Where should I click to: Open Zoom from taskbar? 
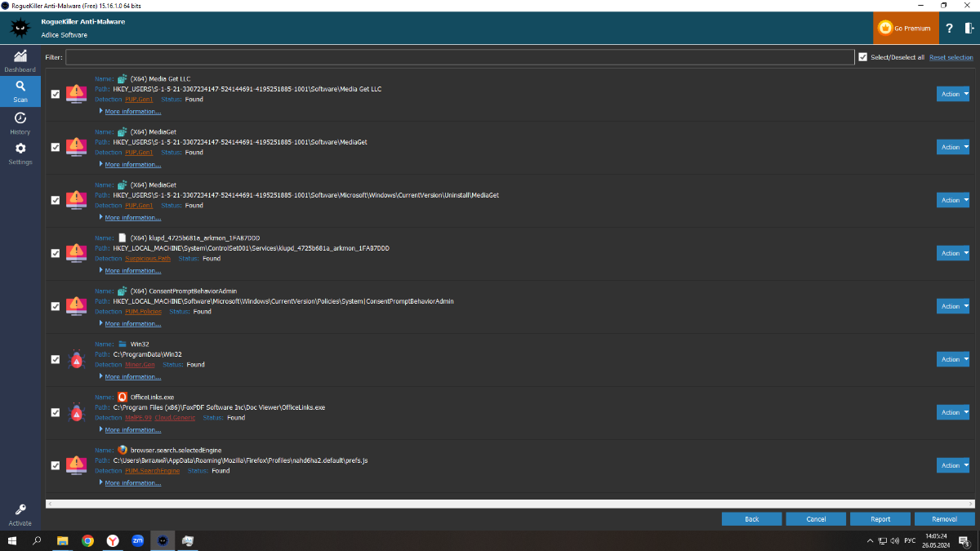pos(138,540)
